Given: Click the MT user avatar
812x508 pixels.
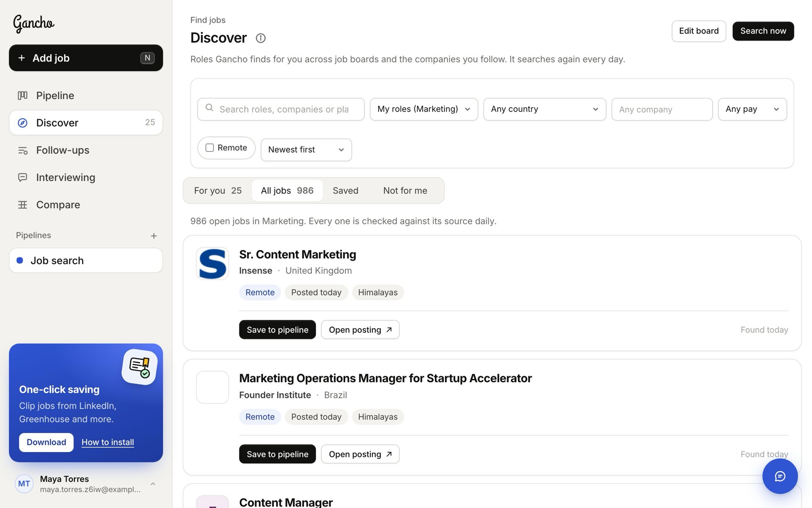Looking at the screenshot, I should (x=24, y=484).
